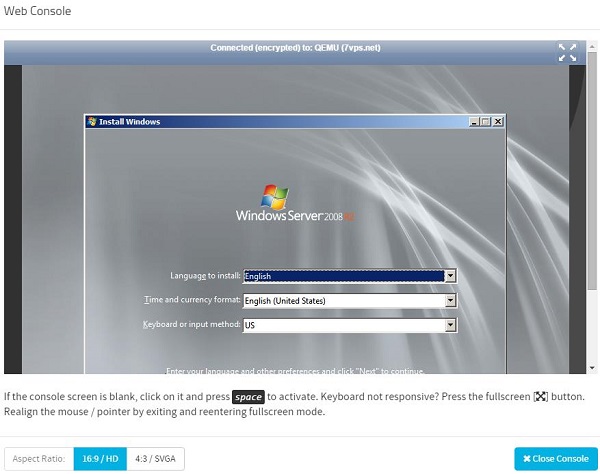Open the Keyboard or input method dropdown arrow

point(450,325)
